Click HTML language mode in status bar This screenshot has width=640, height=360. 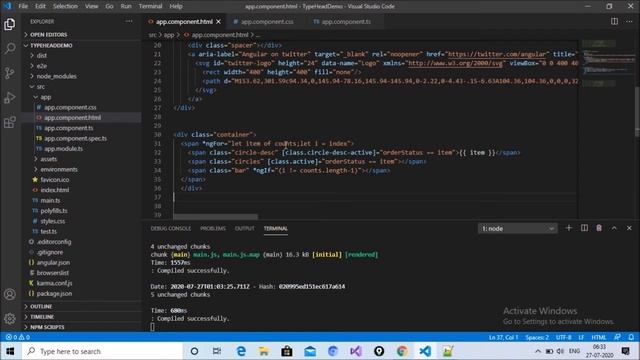[x=599, y=337]
